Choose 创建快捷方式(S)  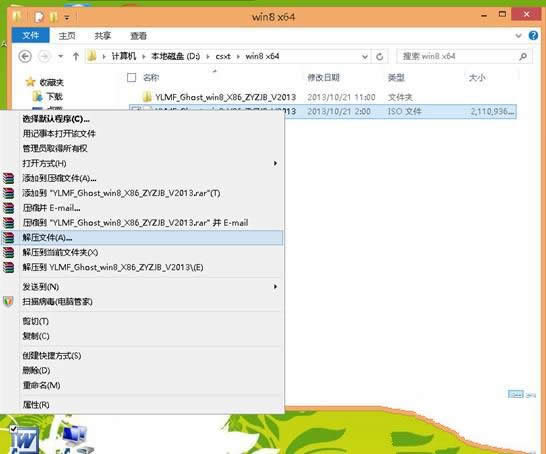[x=52, y=355]
